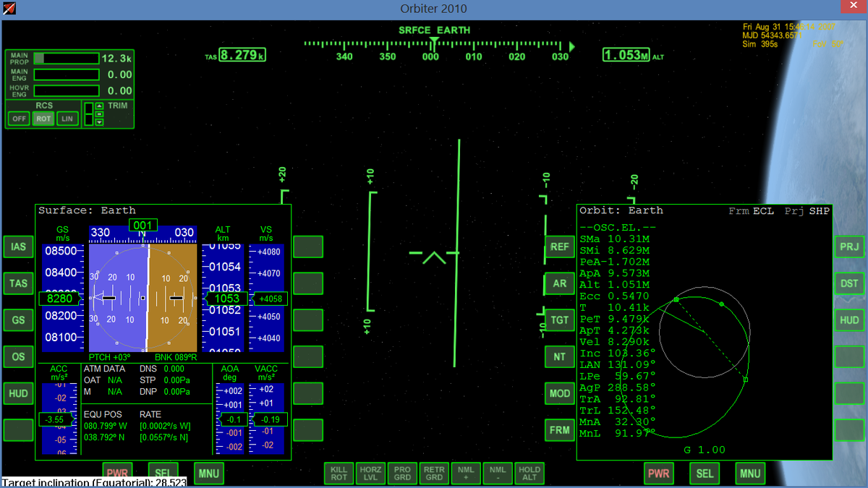This screenshot has width=868, height=488.
Task: Click MOD on the Orbit MFD
Action: [559, 394]
